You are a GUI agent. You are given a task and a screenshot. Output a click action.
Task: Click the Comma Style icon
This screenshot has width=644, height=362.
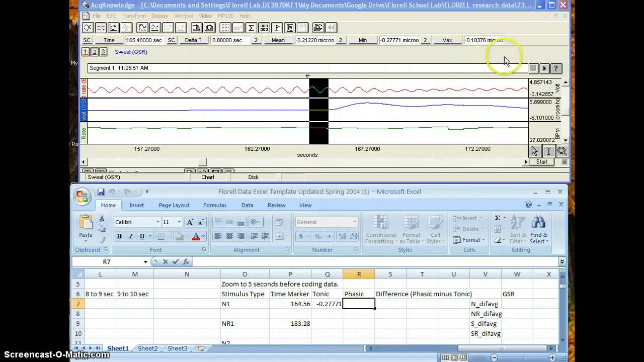pyautogui.click(x=329, y=236)
